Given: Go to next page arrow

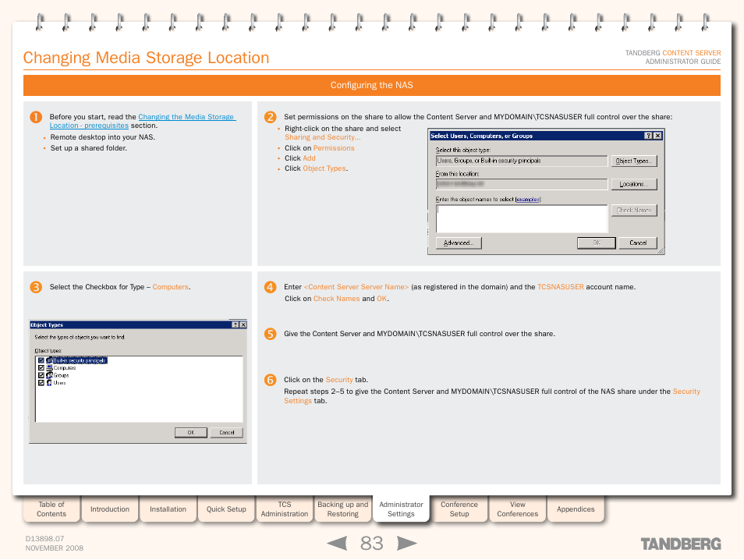Looking at the screenshot, I should (406, 543).
